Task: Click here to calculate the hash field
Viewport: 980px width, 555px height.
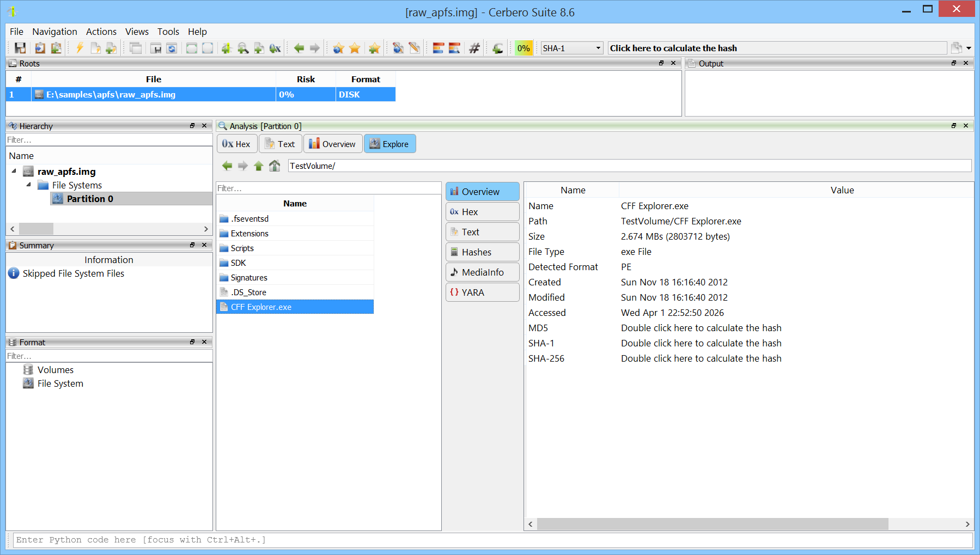Action: (776, 48)
